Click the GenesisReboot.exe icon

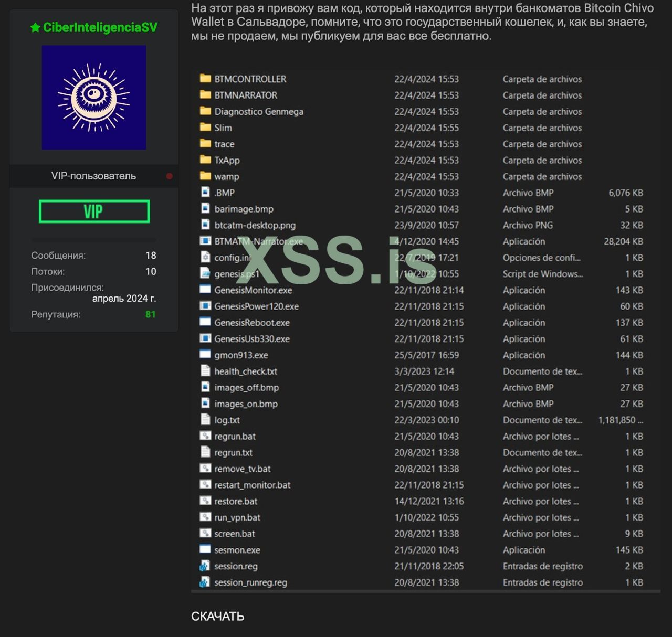(x=205, y=323)
